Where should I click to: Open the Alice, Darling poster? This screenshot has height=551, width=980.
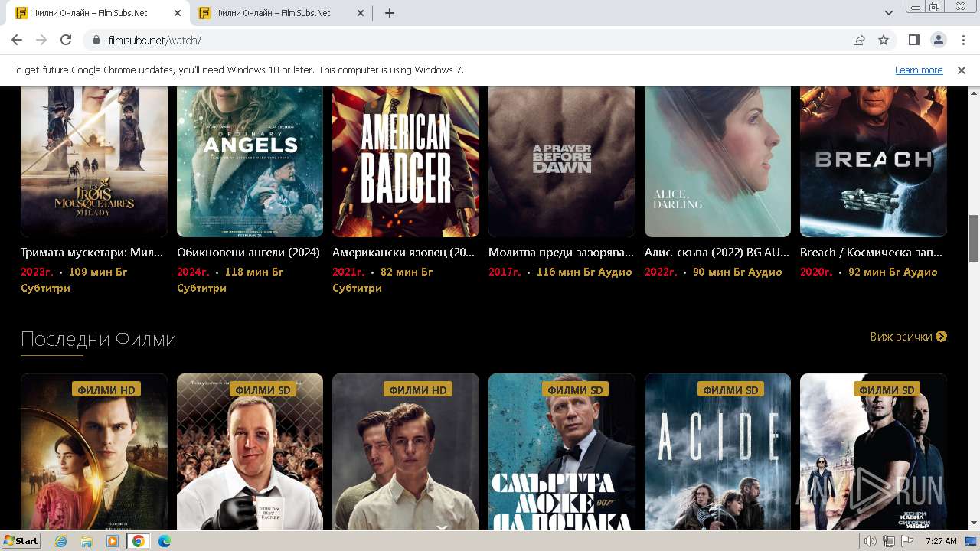717,161
